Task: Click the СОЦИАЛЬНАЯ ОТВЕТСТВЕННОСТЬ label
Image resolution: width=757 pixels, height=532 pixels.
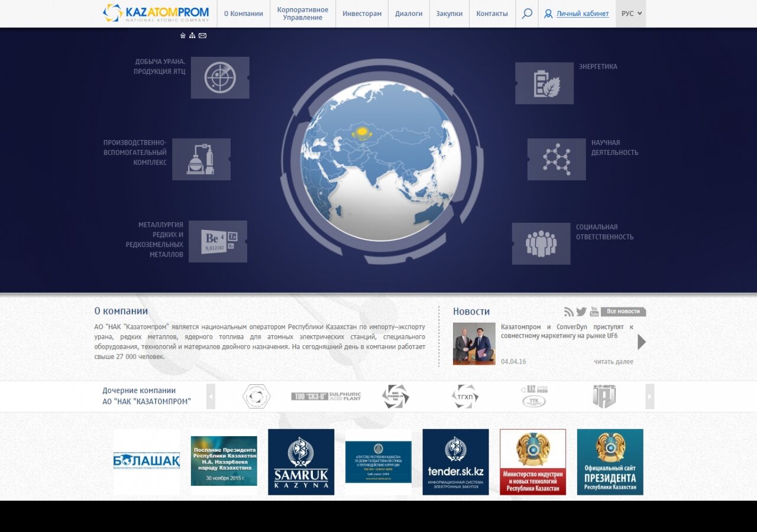Action: (605, 232)
